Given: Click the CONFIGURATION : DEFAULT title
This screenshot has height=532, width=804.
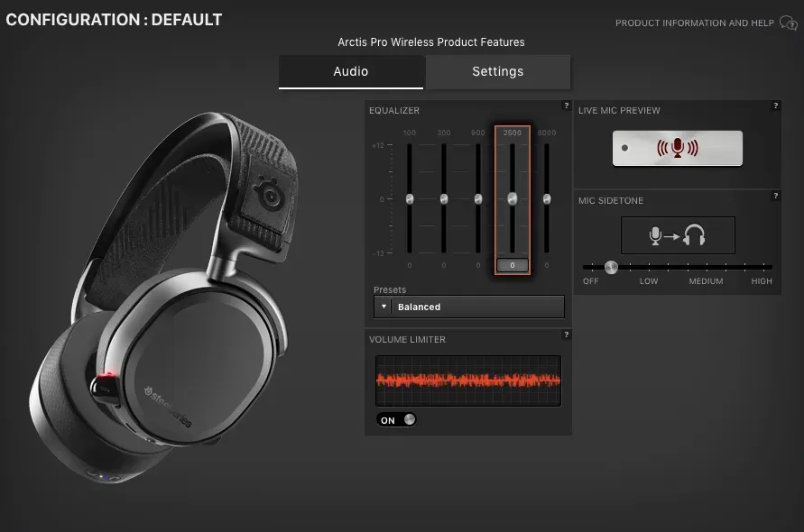Looking at the screenshot, I should (x=114, y=20).
